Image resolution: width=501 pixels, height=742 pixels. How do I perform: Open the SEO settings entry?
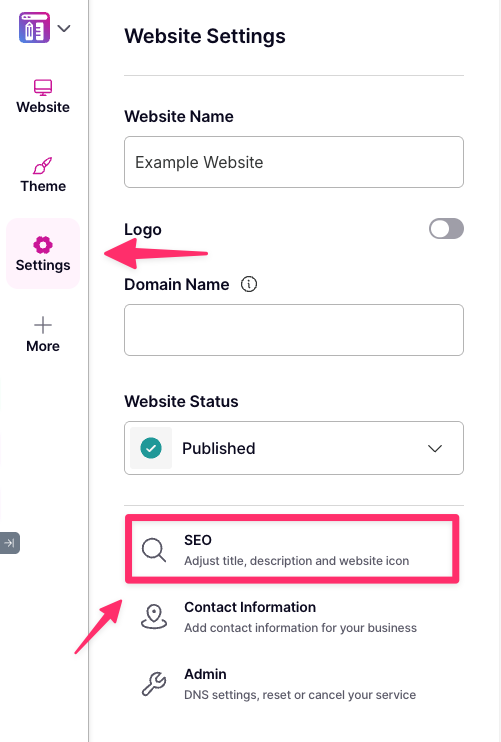point(292,549)
